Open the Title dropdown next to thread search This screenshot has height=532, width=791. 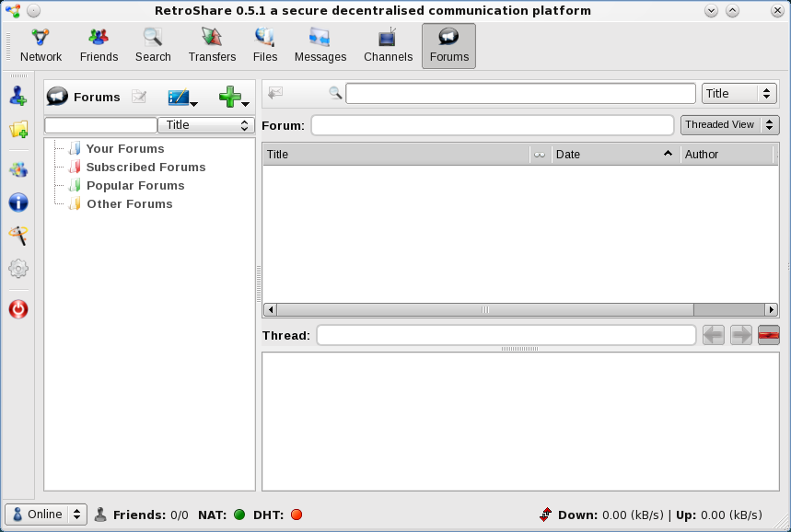[x=739, y=94]
